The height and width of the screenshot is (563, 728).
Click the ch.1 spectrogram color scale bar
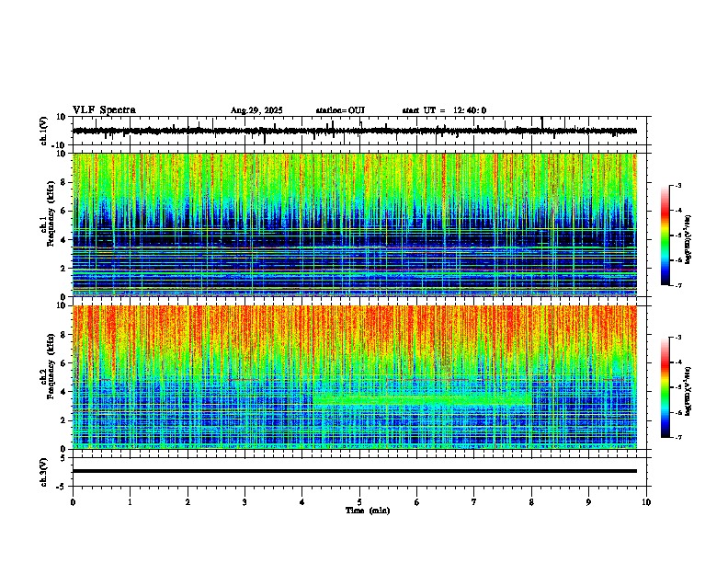point(665,236)
